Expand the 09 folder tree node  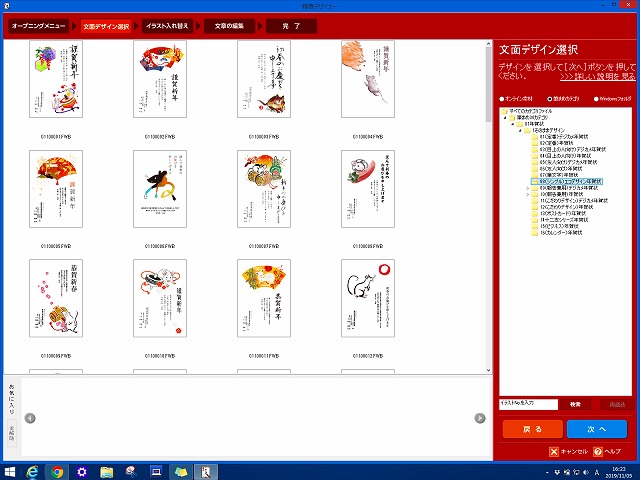click(528, 188)
